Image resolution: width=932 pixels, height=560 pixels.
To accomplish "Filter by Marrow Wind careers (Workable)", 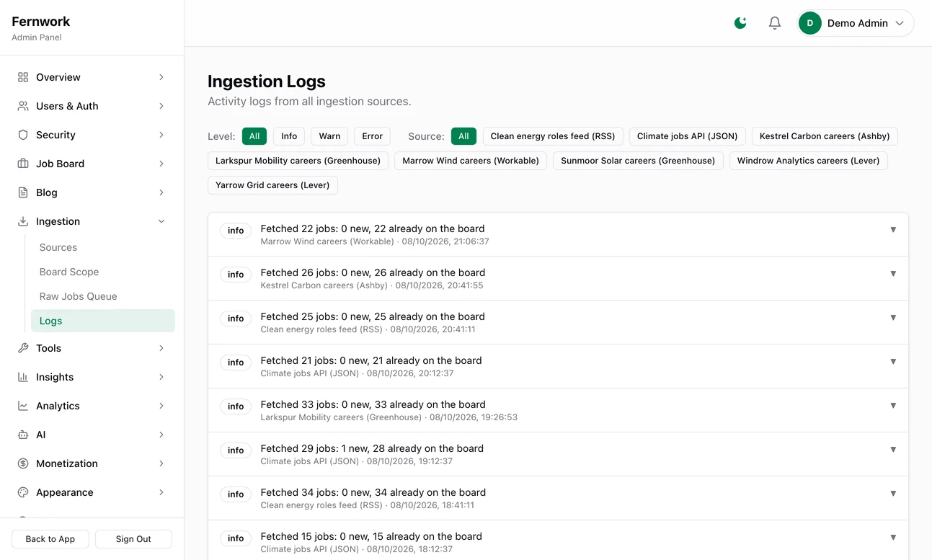I will pos(471,161).
